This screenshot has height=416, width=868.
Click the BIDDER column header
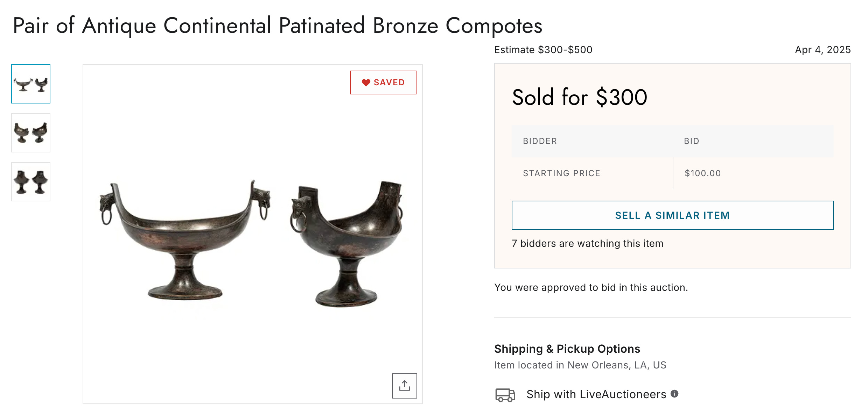click(540, 141)
